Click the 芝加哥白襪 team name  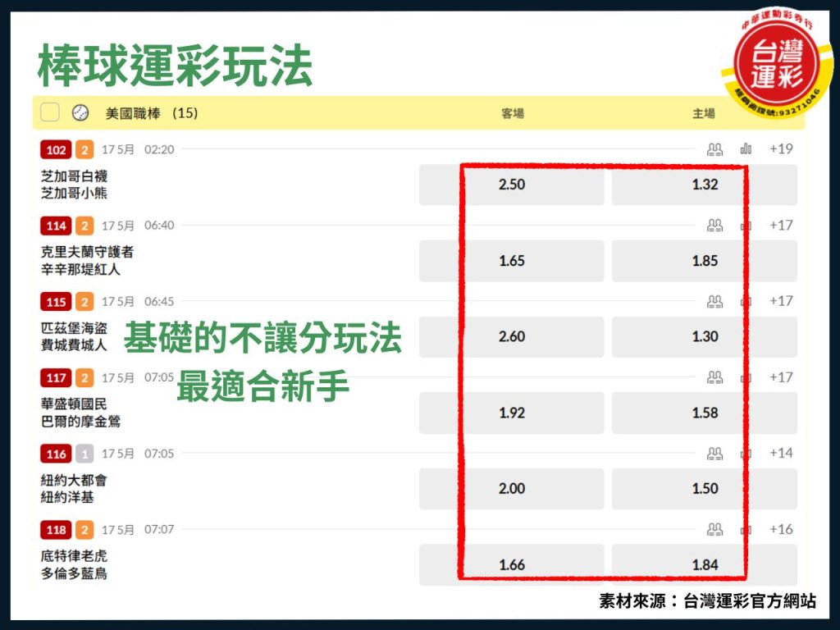(x=74, y=176)
